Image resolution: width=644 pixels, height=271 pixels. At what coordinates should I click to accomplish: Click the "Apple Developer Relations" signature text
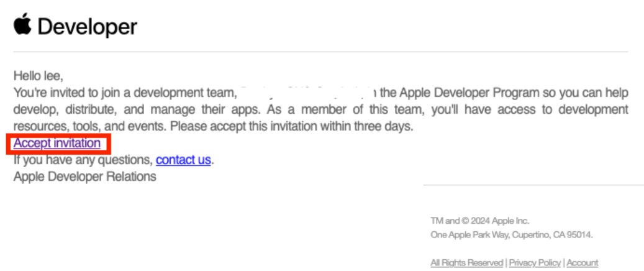coord(85,177)
